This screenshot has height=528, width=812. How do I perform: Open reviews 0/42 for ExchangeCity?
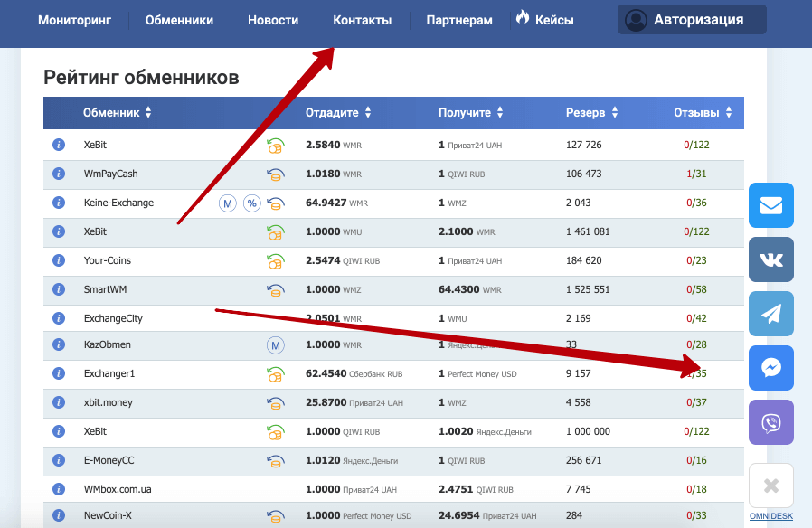[x=696, y=319]
